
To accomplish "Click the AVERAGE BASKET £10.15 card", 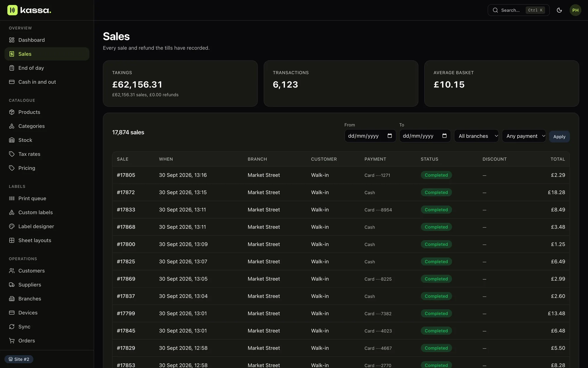I will coord(501,84).
